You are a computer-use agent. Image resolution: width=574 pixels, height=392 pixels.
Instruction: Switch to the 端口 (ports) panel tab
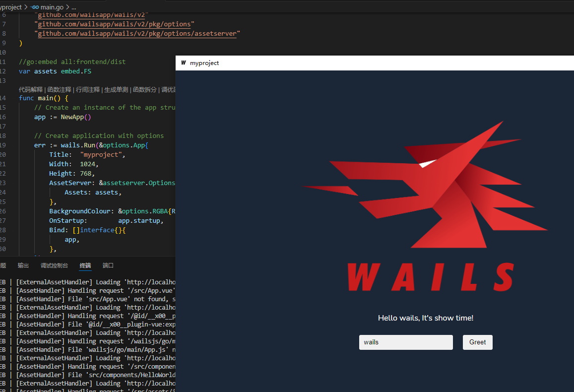(x=108, y=265)
